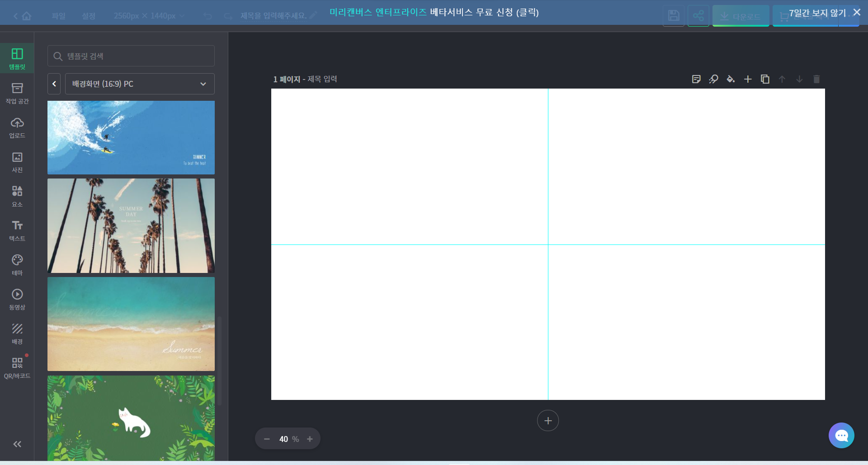Screen dimensions: 868x465
Task: Go to home via house icon
Action: tap(27, 16)
